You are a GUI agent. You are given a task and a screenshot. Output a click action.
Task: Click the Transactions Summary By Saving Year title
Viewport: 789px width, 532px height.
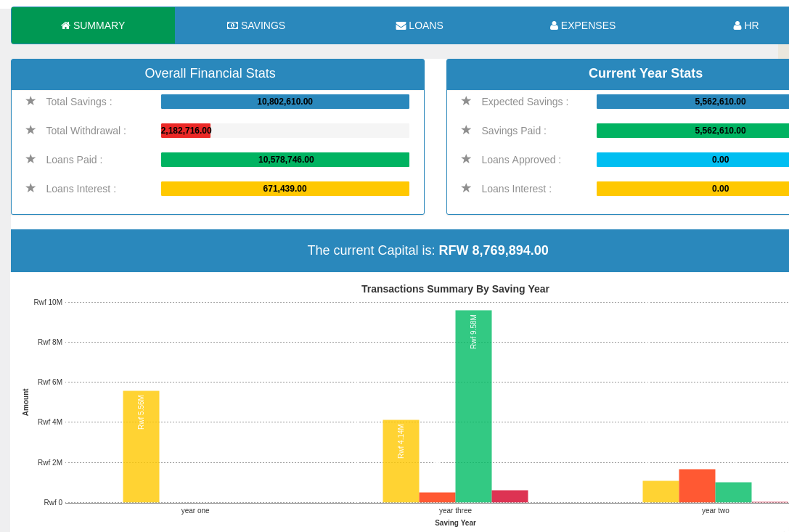455,289
